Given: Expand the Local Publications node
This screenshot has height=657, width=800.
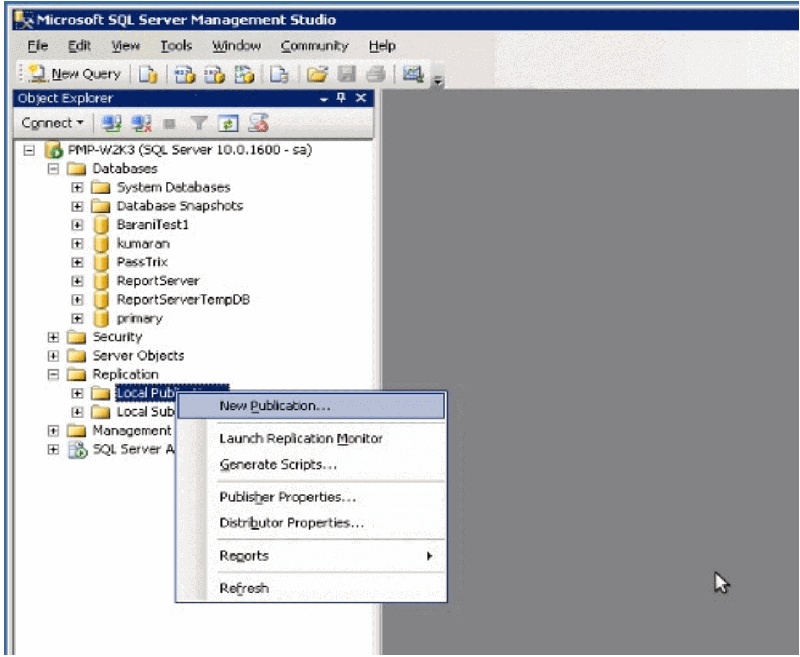Looking at the screenshot, I should (77, 393).
